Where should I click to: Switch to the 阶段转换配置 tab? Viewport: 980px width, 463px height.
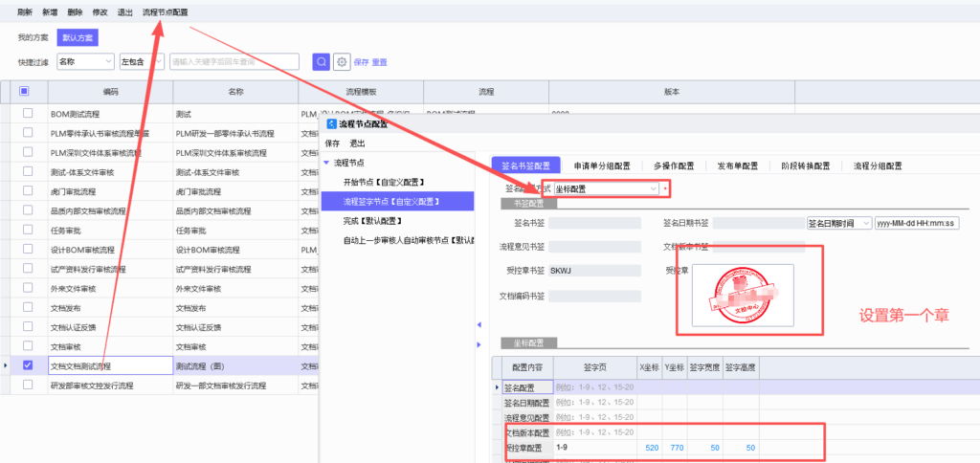click(x=805, y=165)
